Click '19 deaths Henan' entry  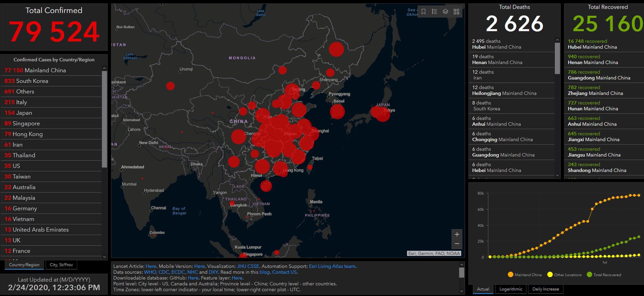tap(511, 60)
